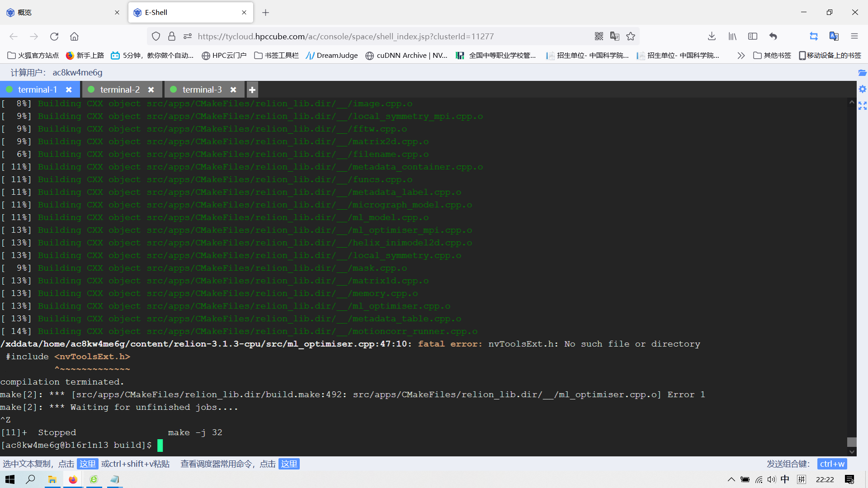The width and height of the screenshot is (868, 488).
Task: Expand the 书签工具栏 bookmark folder
Action: coord(277,56)
